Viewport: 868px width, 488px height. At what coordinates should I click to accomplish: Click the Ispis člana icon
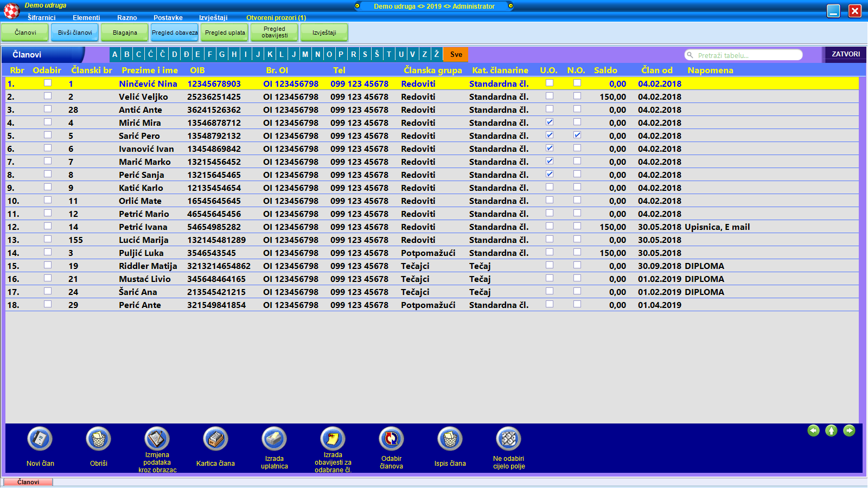click(x=450, y=439)
